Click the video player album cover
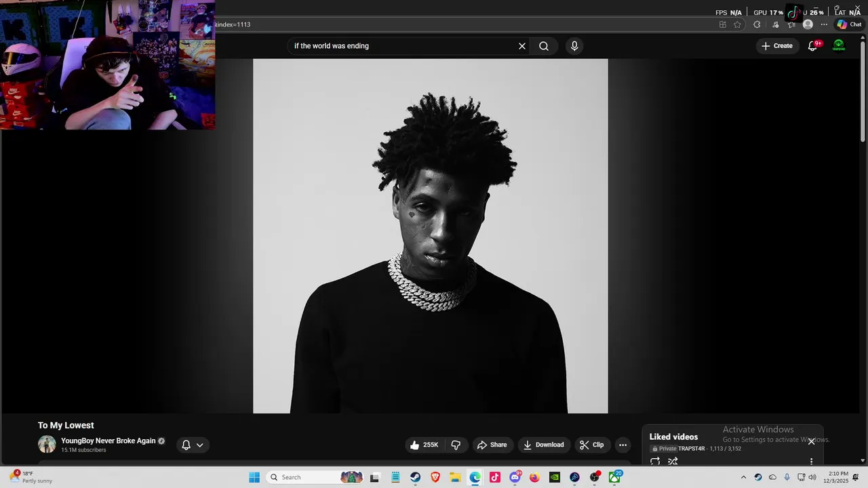 (x=431, y=236)
